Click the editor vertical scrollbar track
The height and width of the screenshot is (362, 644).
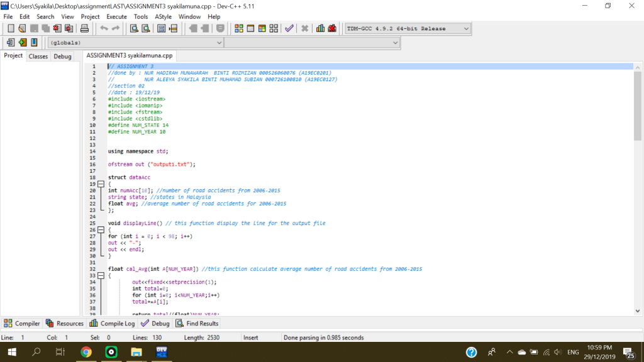click(x=638, y=220)
